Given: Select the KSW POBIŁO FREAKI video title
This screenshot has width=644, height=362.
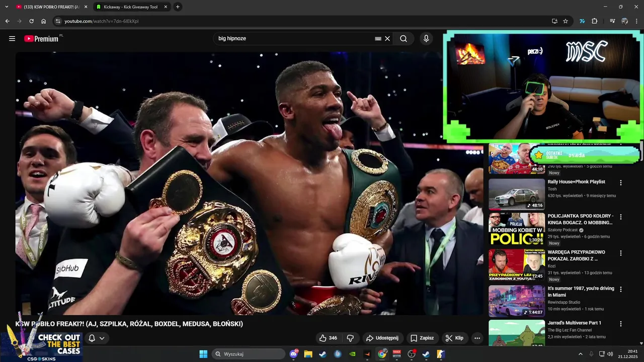Looking at the screenshot, I should [x=129, y=324].
